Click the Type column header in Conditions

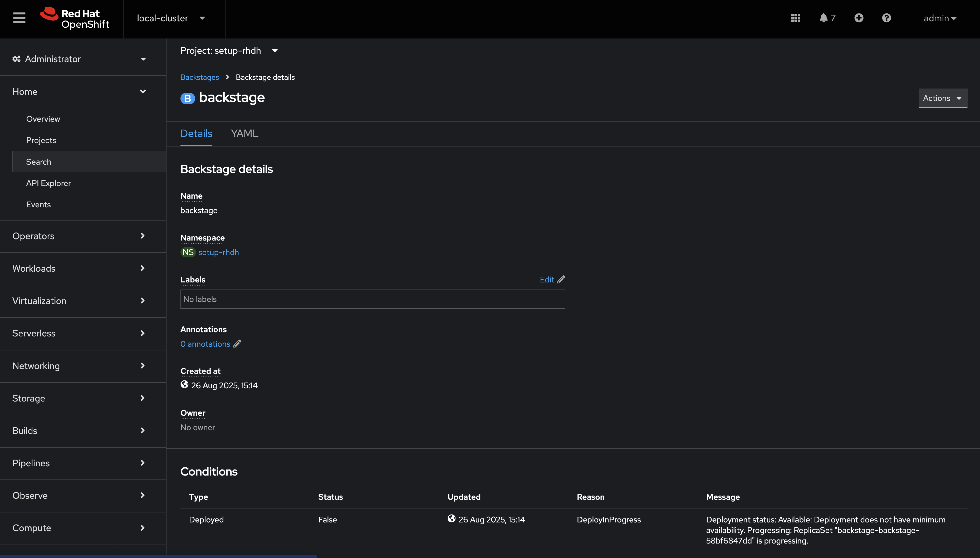[198, 497]
